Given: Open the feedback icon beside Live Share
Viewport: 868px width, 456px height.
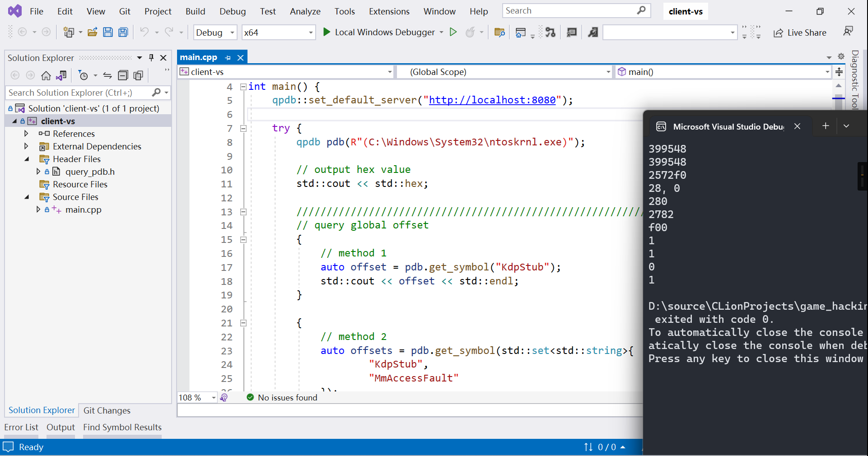Looking at the screenshot, I should click(x=848, y=31).
